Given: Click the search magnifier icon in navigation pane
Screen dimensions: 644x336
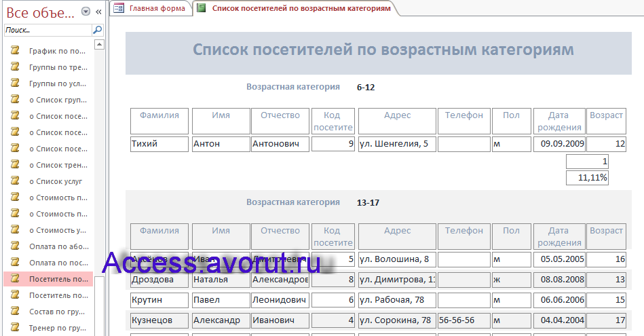Looking at the screenshot, I should coord(97,30).
